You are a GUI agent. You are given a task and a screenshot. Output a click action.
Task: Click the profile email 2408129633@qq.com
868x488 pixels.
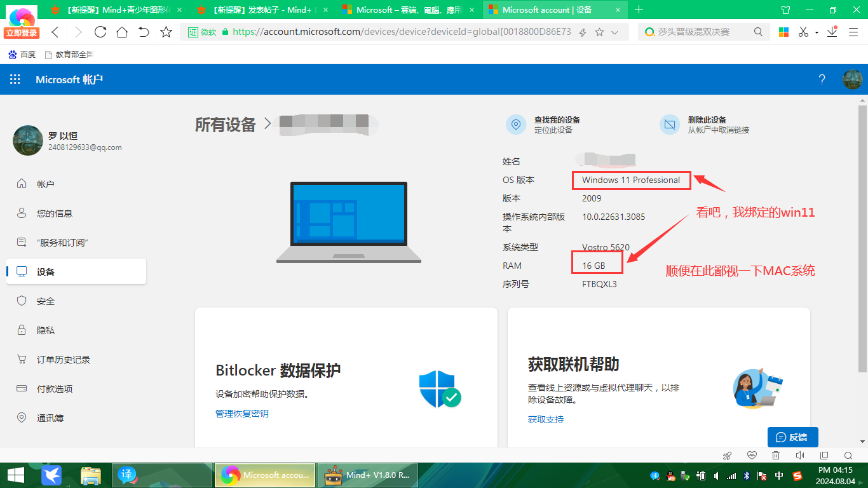click(85, 147)
